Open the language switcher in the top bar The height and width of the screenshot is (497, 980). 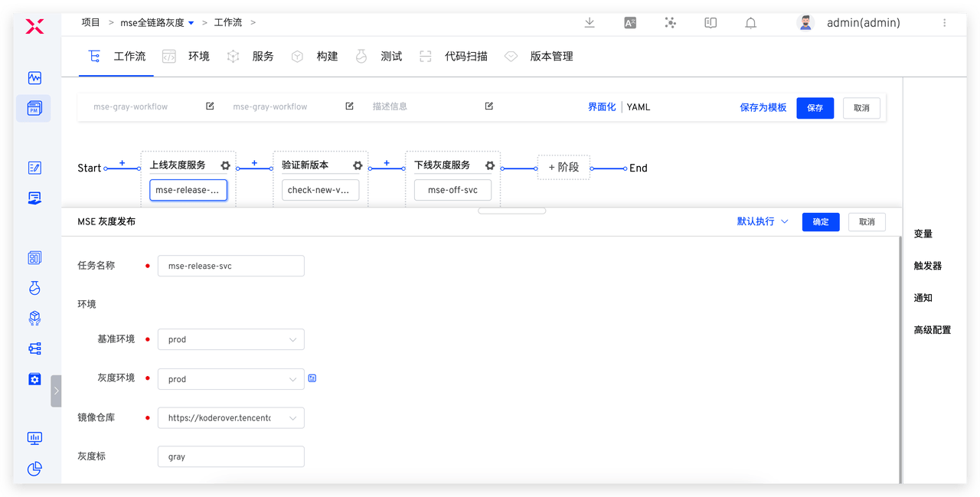(x=629, y=23)
